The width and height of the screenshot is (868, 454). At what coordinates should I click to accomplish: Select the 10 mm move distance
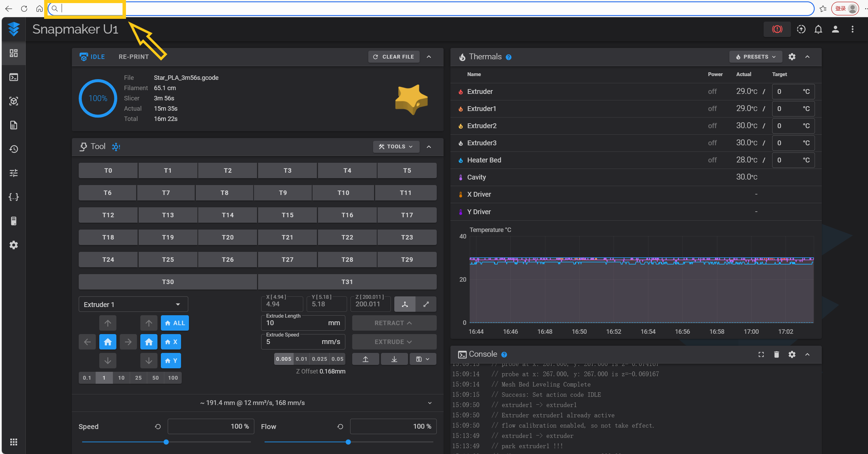click(121, 378)
